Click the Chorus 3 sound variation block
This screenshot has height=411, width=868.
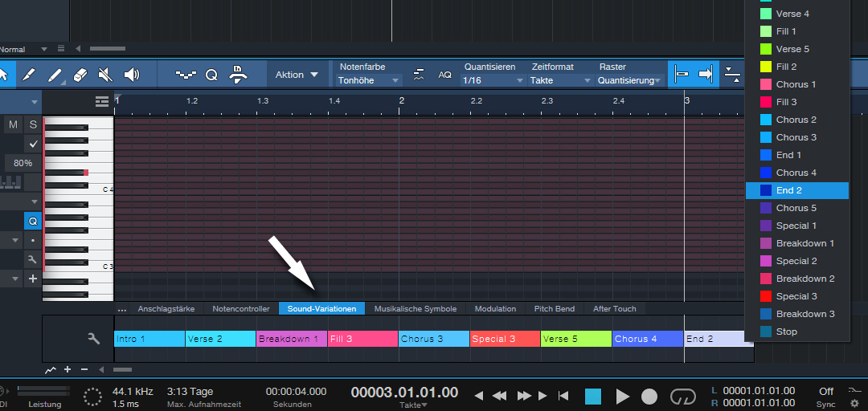(x=434, y=339)
